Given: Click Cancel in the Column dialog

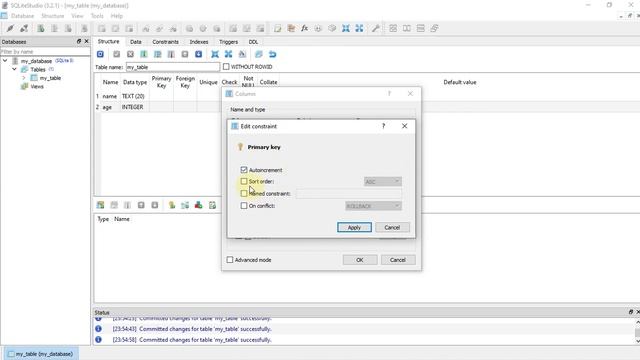Looking at the screenshot, I should 398,260.
